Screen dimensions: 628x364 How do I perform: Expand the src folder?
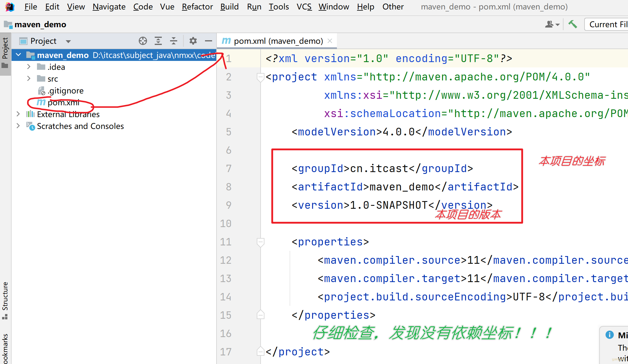(x=29, y=78)
